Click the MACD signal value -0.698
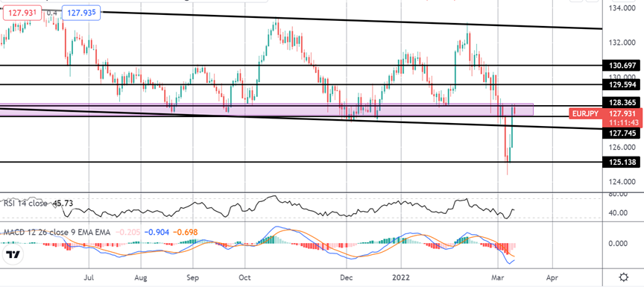 coord(186,233)
